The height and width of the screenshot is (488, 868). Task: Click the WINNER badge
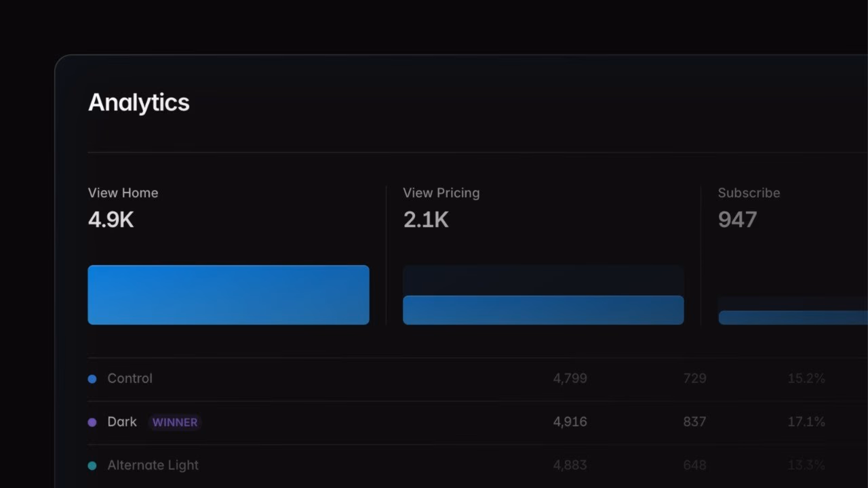tap(175, 422)
